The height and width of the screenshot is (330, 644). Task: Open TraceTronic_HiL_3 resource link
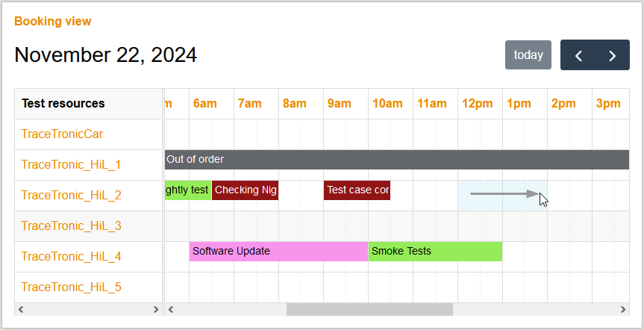coord(71,226)
